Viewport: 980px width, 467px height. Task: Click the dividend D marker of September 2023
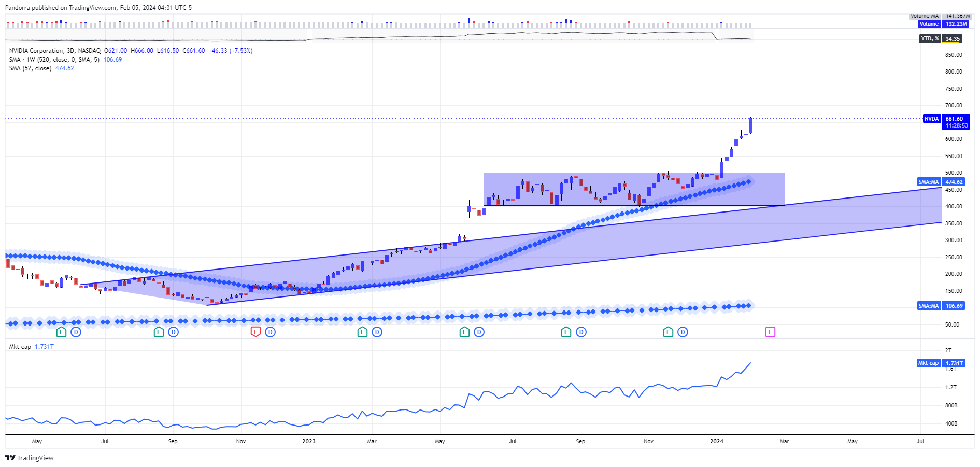pos(581,332)
